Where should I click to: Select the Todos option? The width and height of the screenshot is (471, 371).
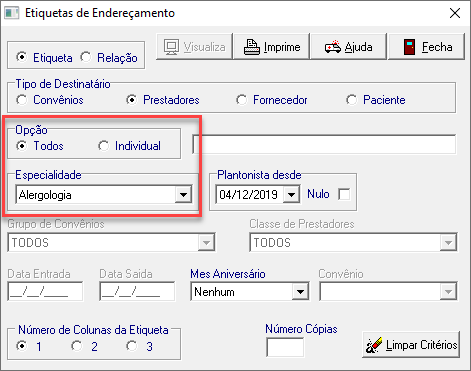(22, 146)
